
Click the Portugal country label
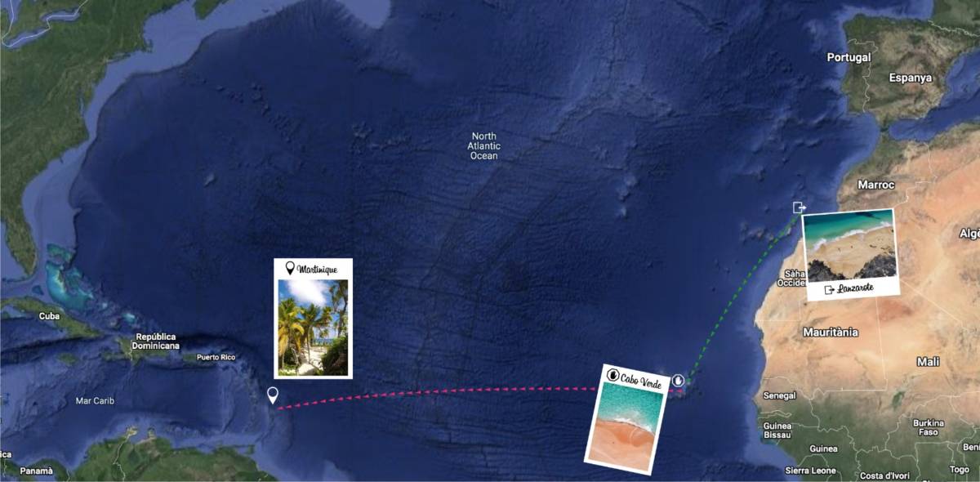(849, 57)
